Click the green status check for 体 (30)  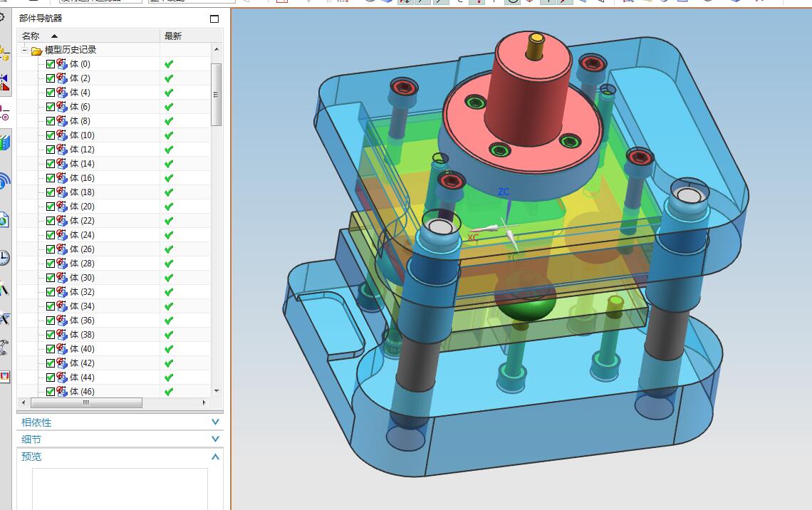[169, 278]
